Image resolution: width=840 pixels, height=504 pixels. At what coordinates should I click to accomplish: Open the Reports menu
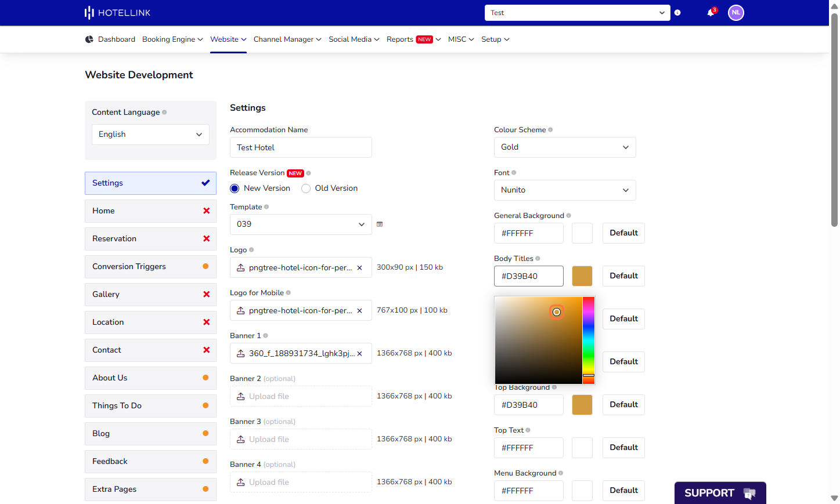point(414,39)
